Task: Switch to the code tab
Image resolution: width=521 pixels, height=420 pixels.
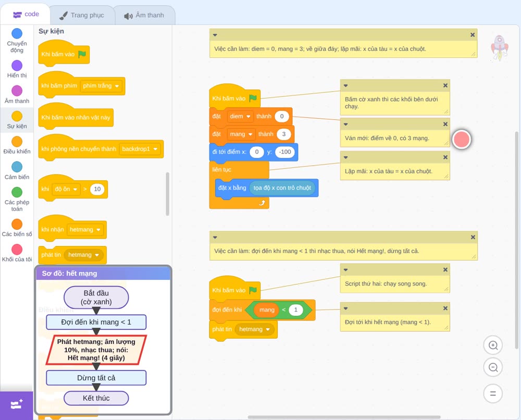Action: click(x=26, y=14)
